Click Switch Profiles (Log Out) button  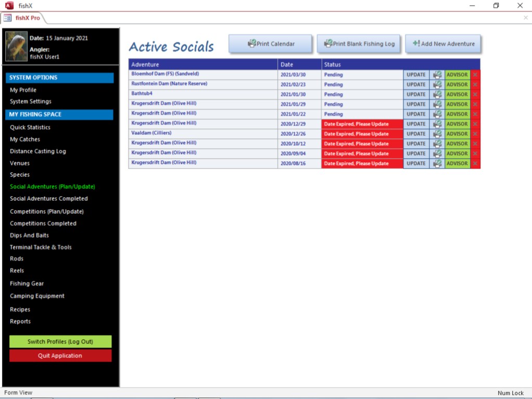[60, 342]
